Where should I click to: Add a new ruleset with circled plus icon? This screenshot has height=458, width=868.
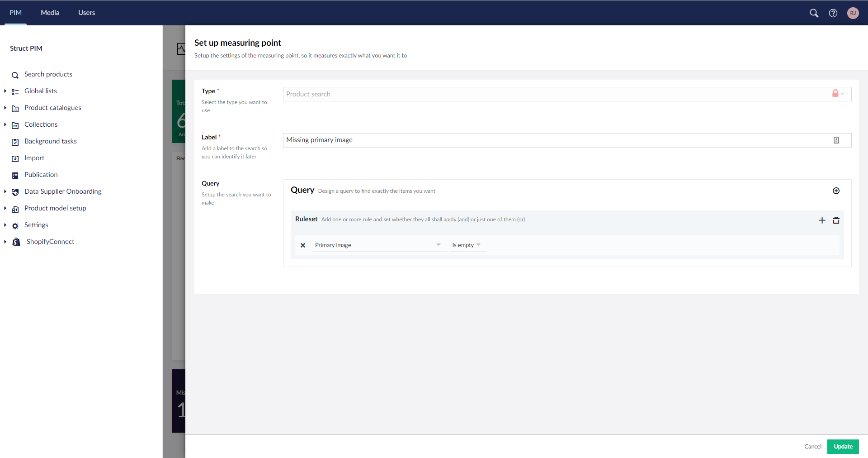pyautogui.click(x=836, y=191)
